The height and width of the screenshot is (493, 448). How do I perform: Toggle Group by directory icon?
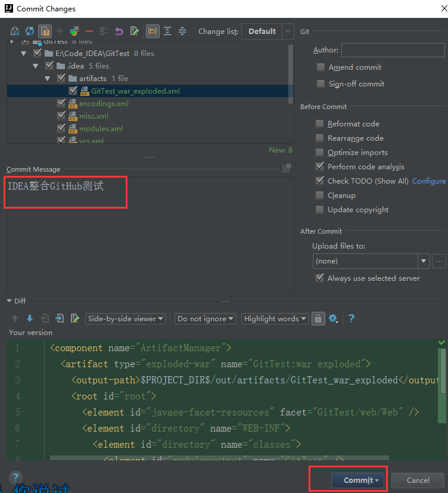click(x=153, y=31)
